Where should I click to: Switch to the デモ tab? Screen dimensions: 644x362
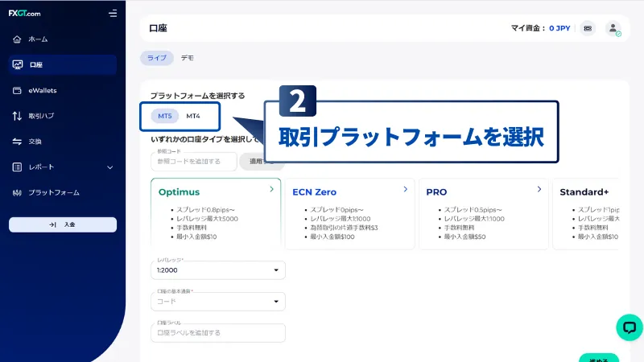[188, 58]
